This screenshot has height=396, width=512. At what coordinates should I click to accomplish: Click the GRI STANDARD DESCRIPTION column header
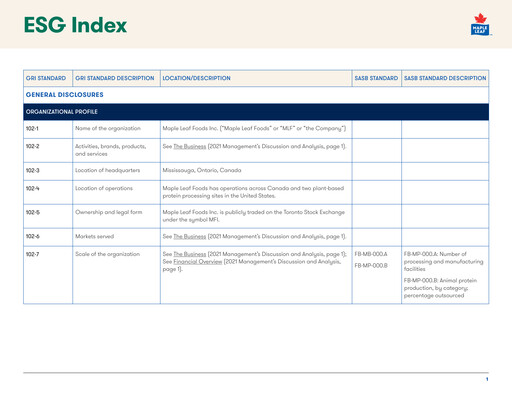[x=115, y=78]
